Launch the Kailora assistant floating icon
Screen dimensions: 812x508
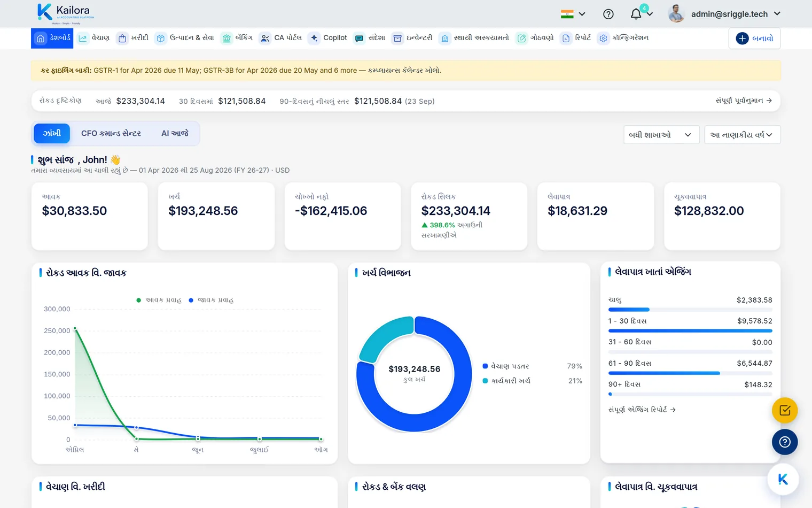[x=783, y=479]
